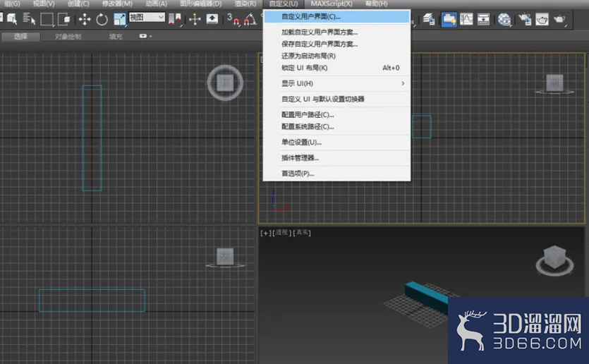The height and width of the screenshot is (364, 589).
Task: Close the open 自定义(U) menu header
Action: (x=284, y=4)
